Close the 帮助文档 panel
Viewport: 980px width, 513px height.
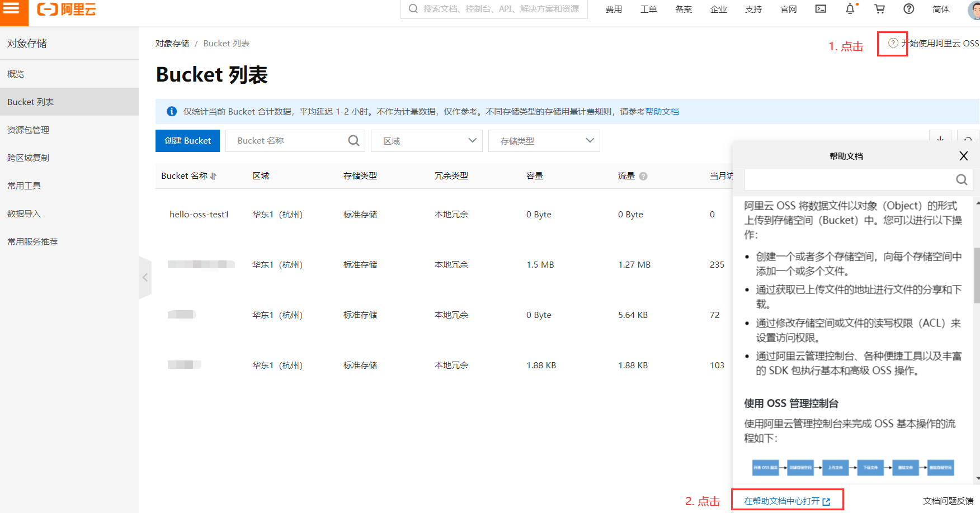[x=964, y=156]
